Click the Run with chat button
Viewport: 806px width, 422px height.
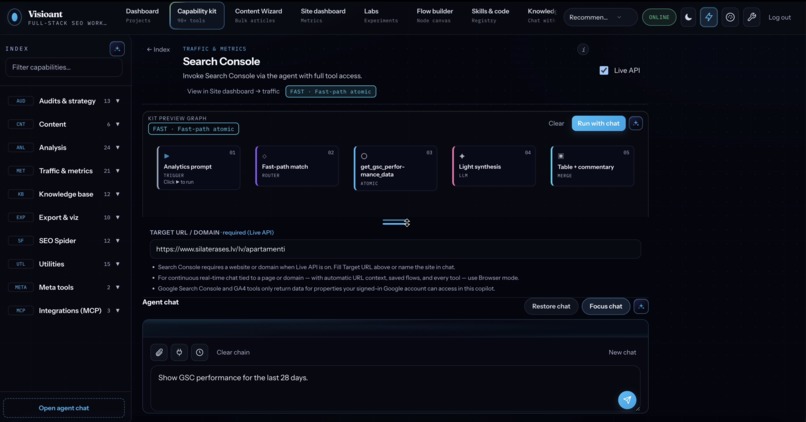(598, 123)
